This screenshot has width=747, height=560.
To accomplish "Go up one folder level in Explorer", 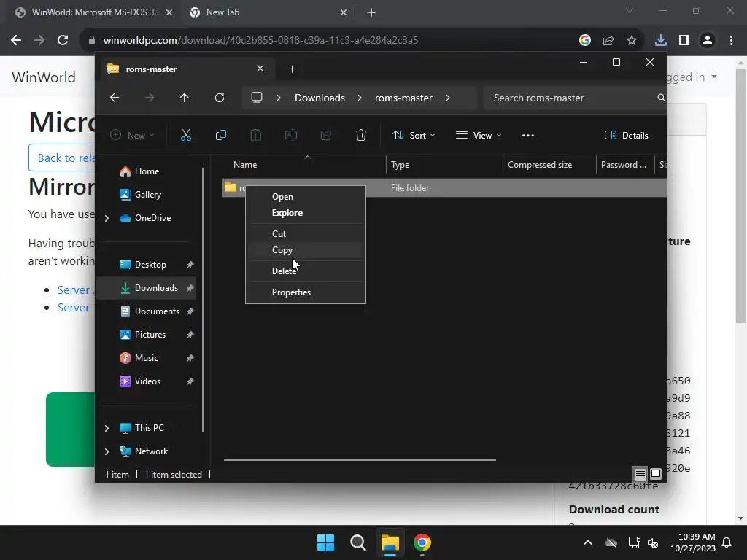I will [185, 98].
